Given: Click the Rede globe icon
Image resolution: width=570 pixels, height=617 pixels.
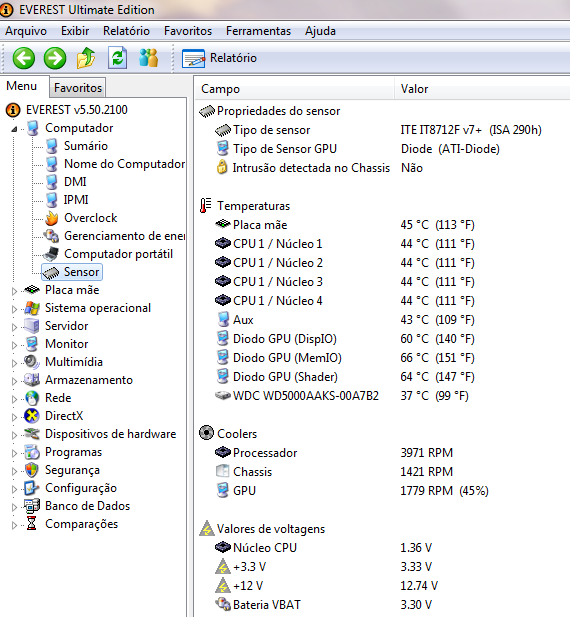Looking at the screenshot, I should (x=32, y=398).
